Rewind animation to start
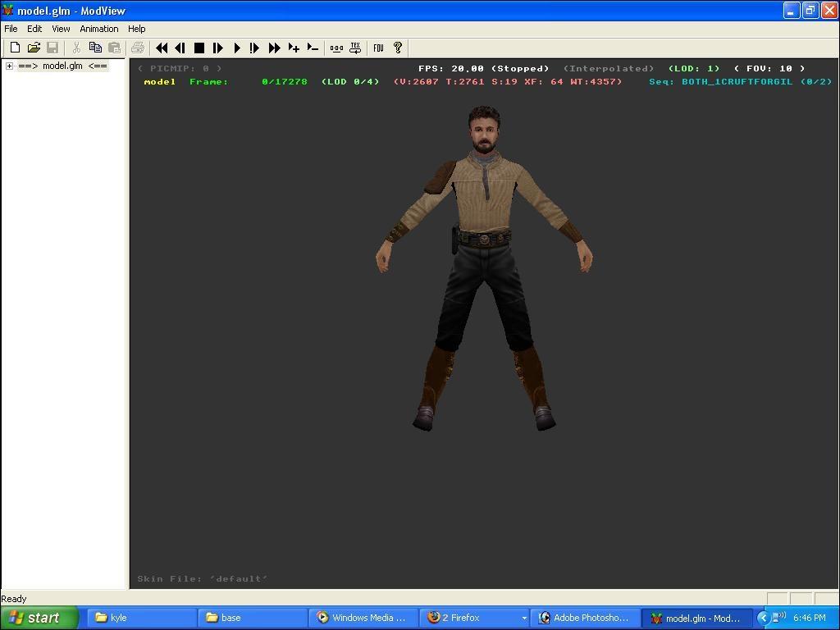Screen dimensions: 840x630 (x=162, y=48)
